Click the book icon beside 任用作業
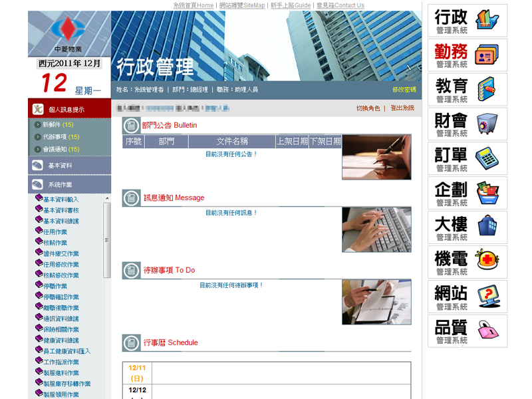 (x=39, y=230)
